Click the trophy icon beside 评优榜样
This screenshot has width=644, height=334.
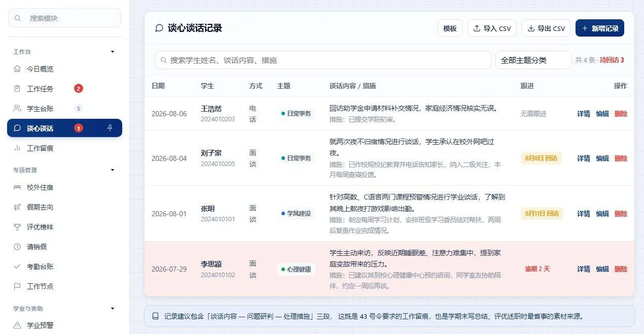[17, 227]
